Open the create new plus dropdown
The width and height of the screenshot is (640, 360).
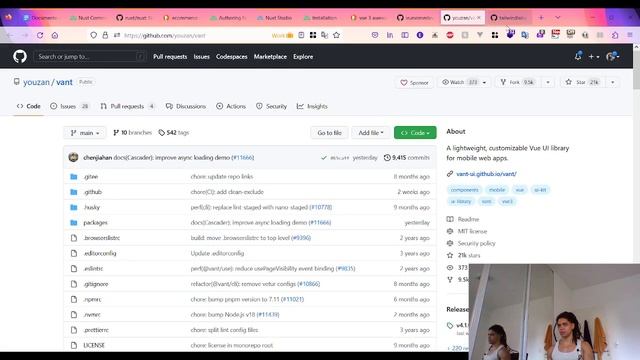point(594,57)
